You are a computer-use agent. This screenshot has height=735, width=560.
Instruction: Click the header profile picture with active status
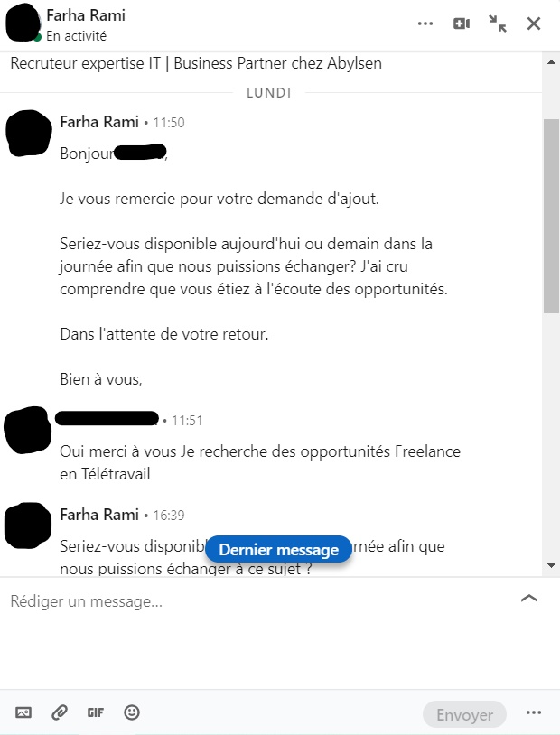(23, 23)
